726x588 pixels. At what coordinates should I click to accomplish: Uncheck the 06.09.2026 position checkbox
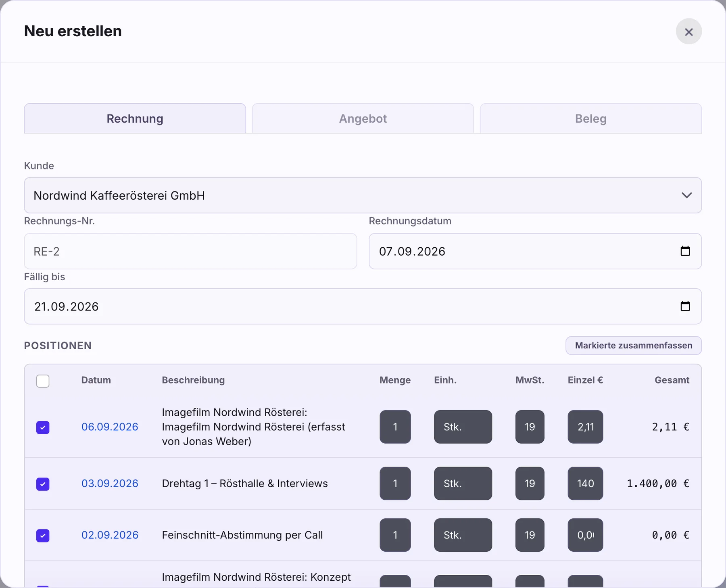43,427
